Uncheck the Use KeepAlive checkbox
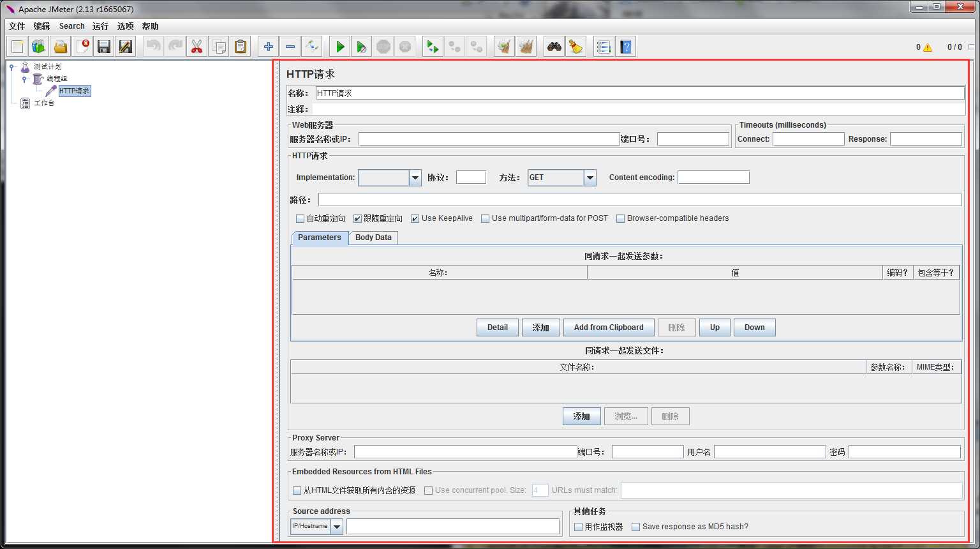The image size is (980, 549). point(415,218)
